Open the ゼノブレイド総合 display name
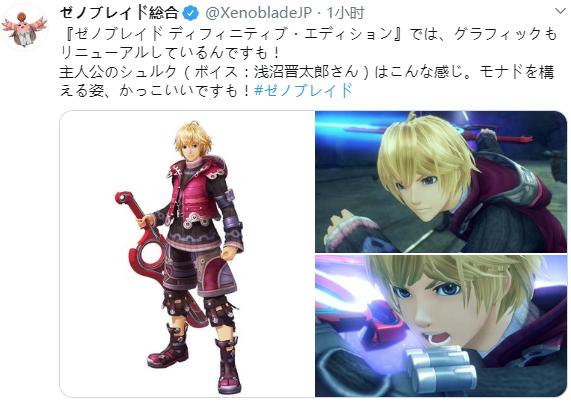The image size is (571, 405). [119, 13]
